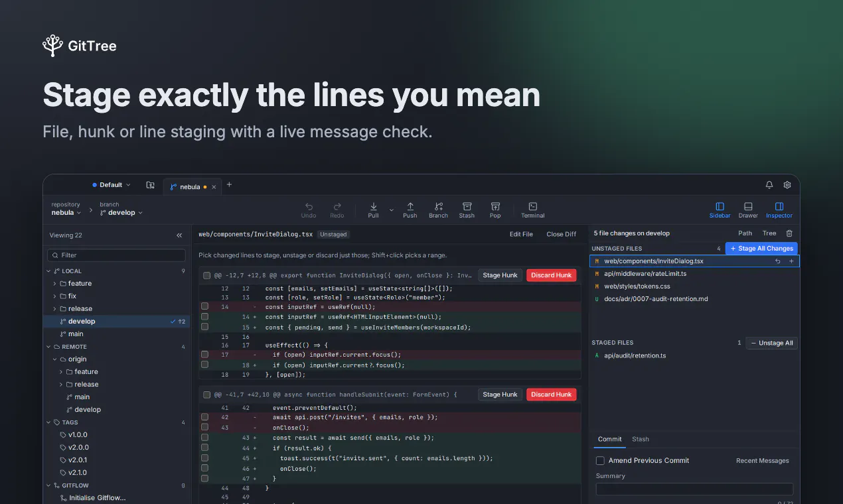This screenshot has height=504, width=843.
Task: Open the Pull options dropdown arrow
Action: pos(391,210)
